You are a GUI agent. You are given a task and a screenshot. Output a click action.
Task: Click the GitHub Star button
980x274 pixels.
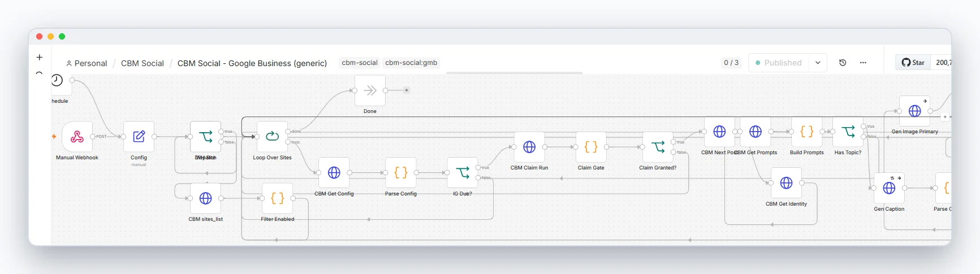coord(913,63)
